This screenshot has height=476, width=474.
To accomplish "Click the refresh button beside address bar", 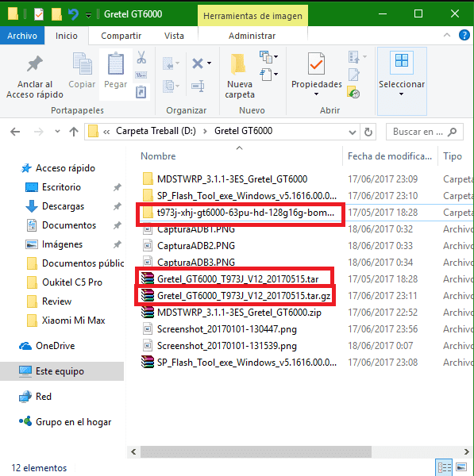I will 368,132.
